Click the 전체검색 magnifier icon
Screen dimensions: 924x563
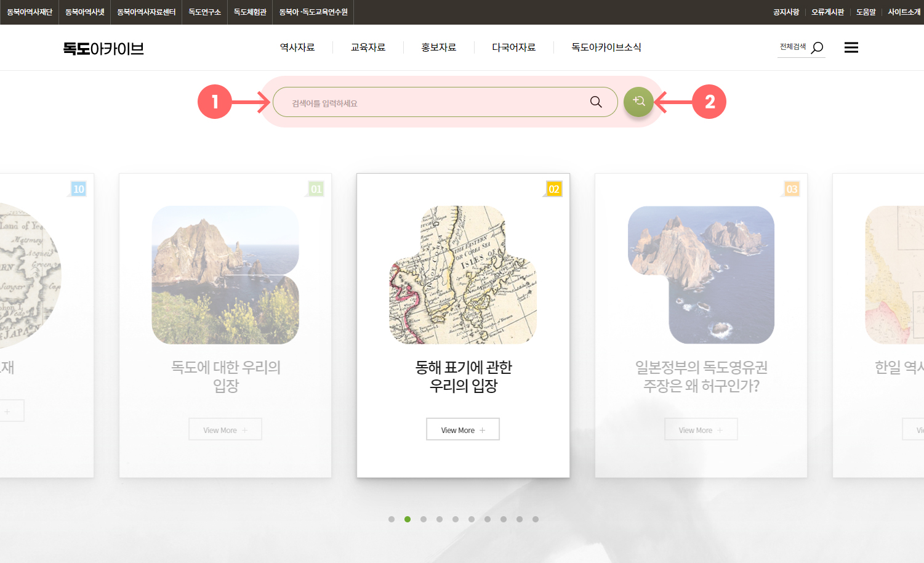pos(818,46)
